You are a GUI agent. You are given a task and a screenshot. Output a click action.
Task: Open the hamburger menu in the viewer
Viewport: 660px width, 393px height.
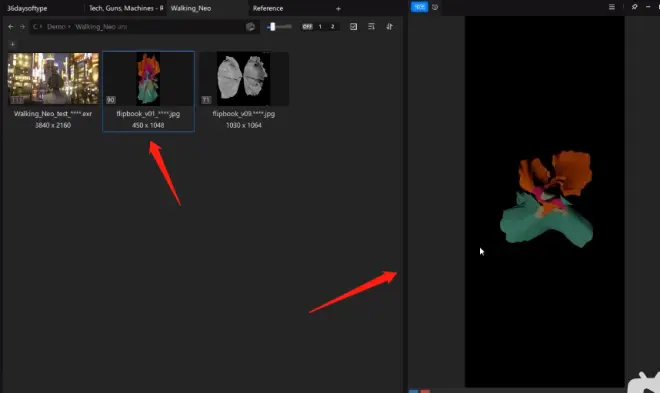tap(612, 7)
